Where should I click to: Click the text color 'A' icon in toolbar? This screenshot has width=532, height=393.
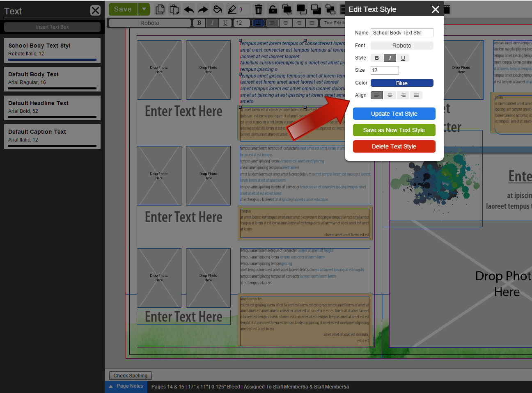coord(258,23)
